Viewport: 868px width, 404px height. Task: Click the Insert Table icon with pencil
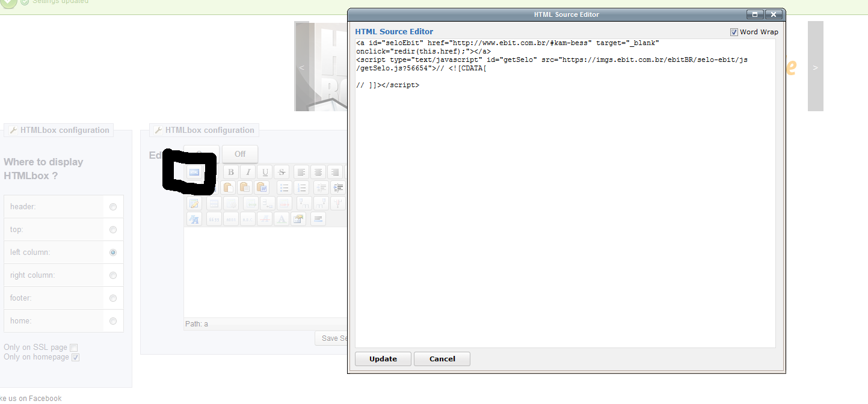pos(194,203)
